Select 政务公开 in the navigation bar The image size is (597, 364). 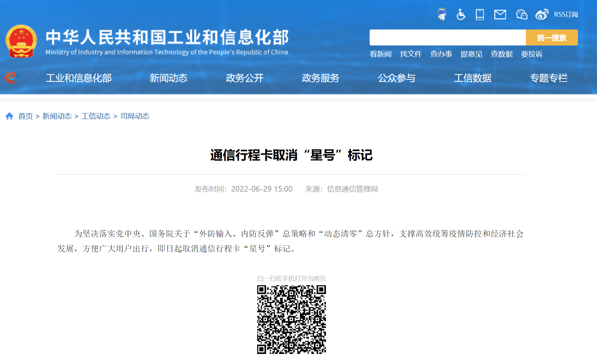click(x=244, y=78)
